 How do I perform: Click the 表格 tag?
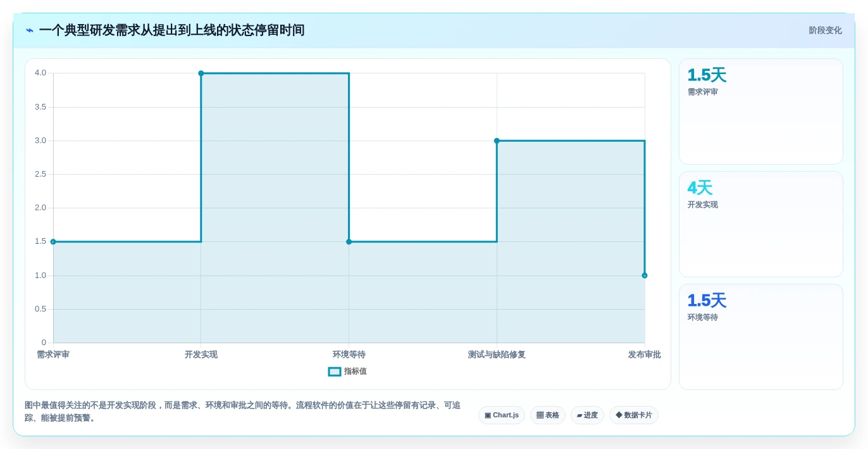(548, 415)
